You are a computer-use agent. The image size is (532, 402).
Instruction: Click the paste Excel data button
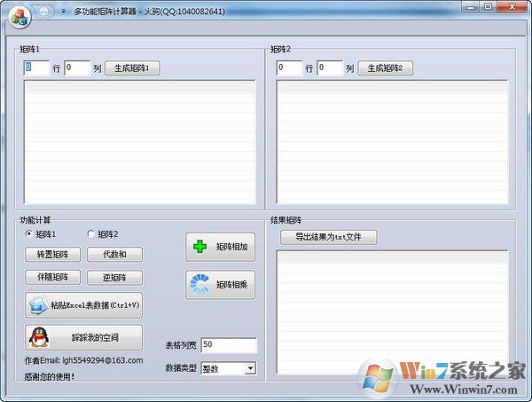(x=84, y=305)
